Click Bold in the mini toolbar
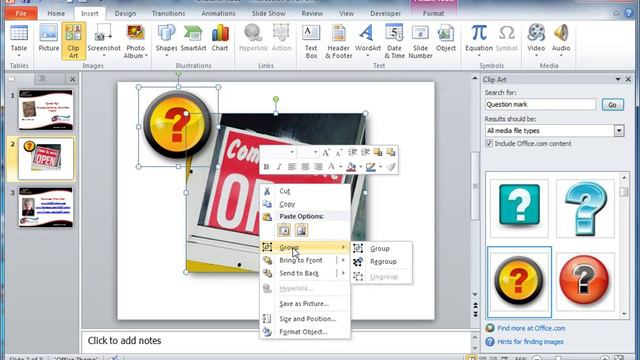Screen dimensions: 640x360 click(267, 167)
